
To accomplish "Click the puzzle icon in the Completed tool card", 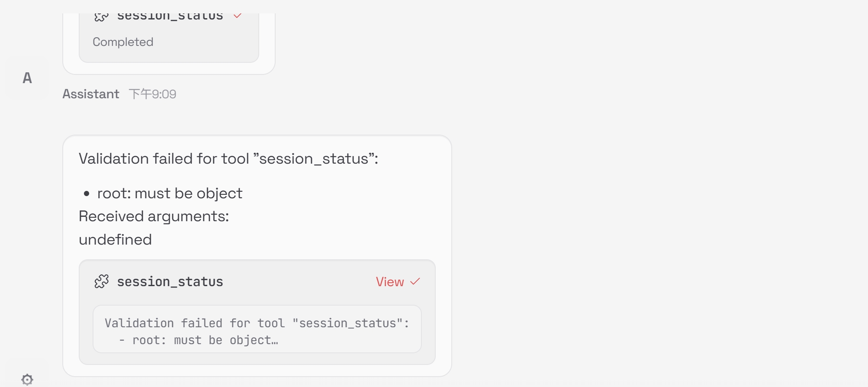I will [101, 16].
